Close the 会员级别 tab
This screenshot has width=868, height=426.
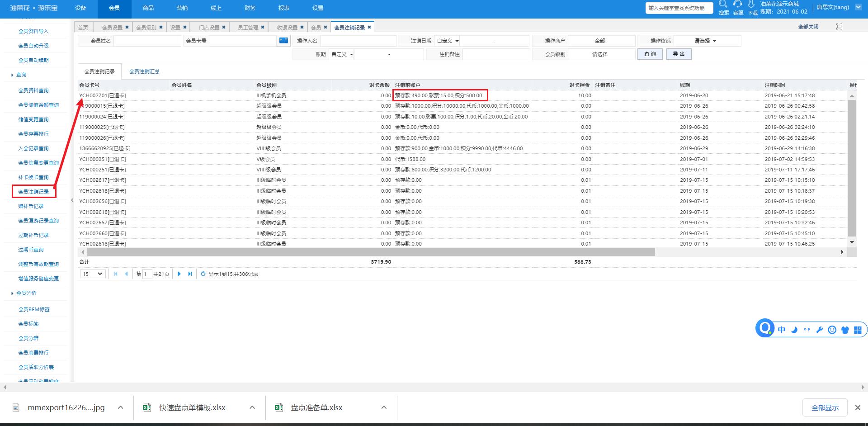click(161, 27)
